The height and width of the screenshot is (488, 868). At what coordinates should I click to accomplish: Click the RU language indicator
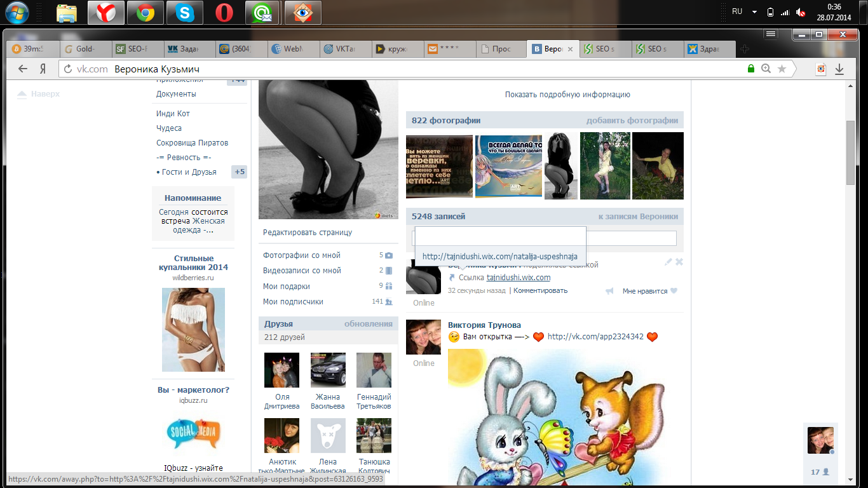[x=737, y=11]
